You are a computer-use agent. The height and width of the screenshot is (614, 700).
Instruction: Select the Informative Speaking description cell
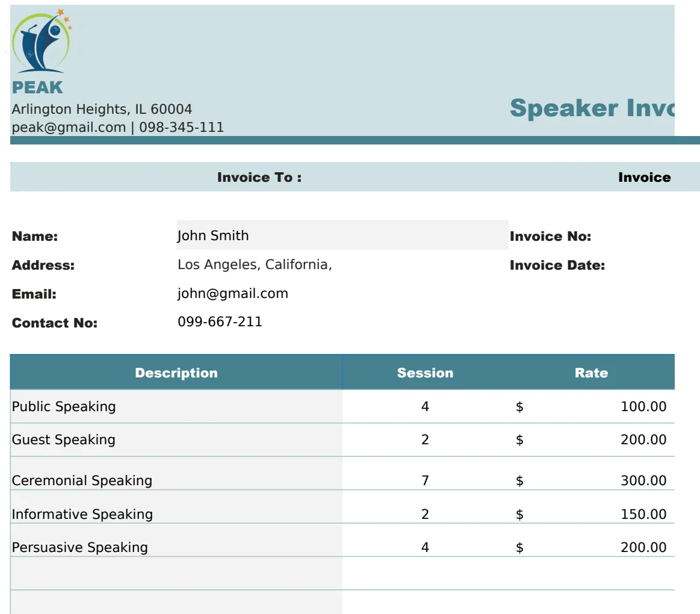[x=176, y=507]
